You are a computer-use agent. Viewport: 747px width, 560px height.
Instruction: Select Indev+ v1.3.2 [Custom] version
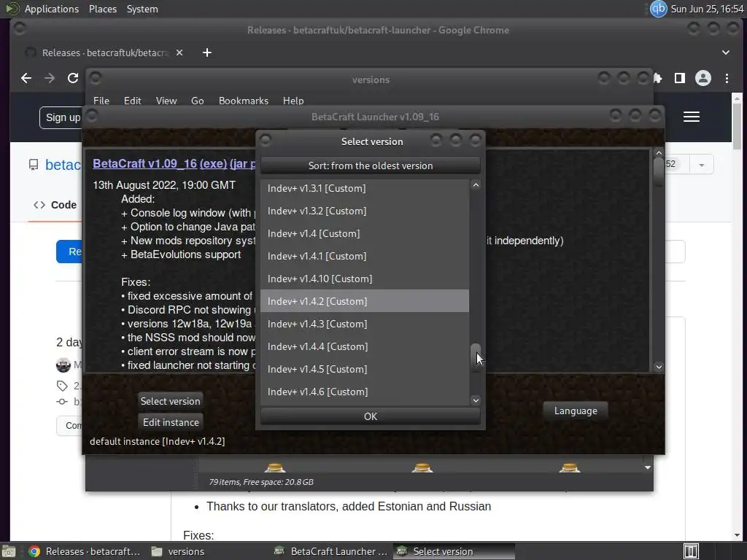pyautogui.click(x=365, y=211)
